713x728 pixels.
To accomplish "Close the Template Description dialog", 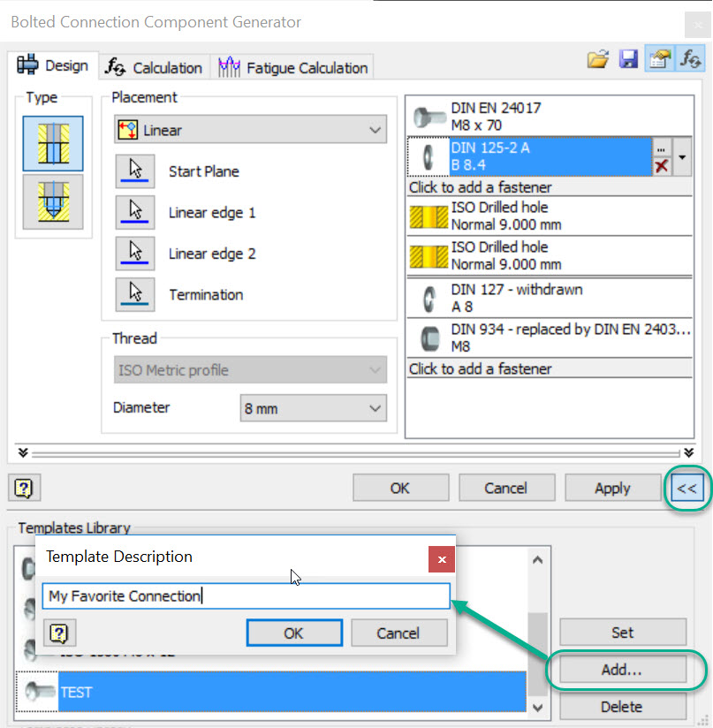I will pyautogui.click(x=442, y=559).
